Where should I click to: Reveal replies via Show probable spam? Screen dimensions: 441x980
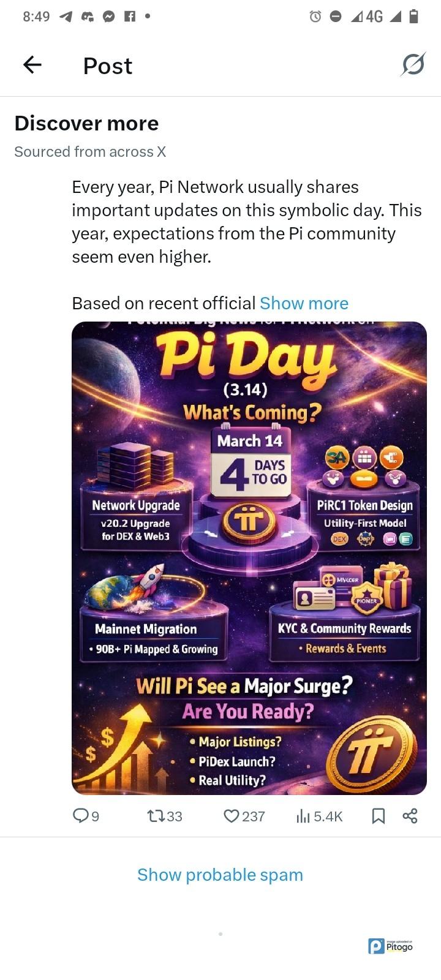220,875
